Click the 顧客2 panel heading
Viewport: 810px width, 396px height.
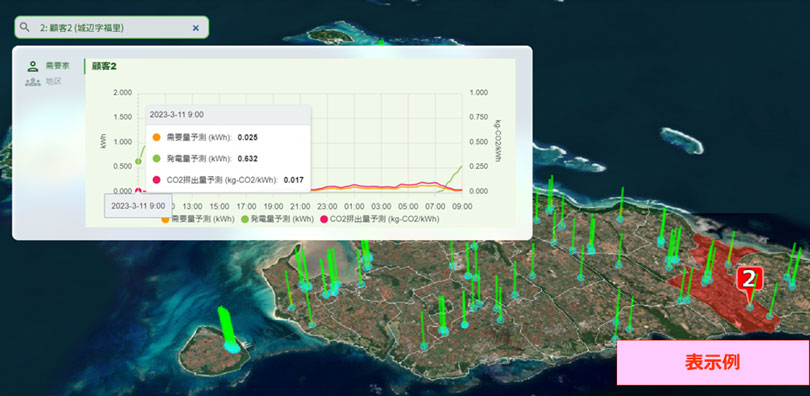coord(104,66)
